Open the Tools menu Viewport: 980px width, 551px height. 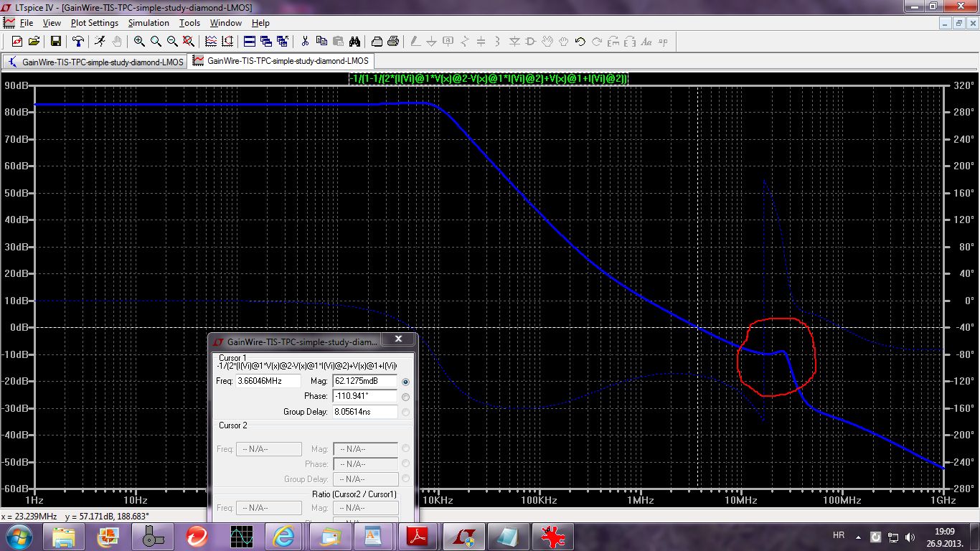tap(189, 23)
